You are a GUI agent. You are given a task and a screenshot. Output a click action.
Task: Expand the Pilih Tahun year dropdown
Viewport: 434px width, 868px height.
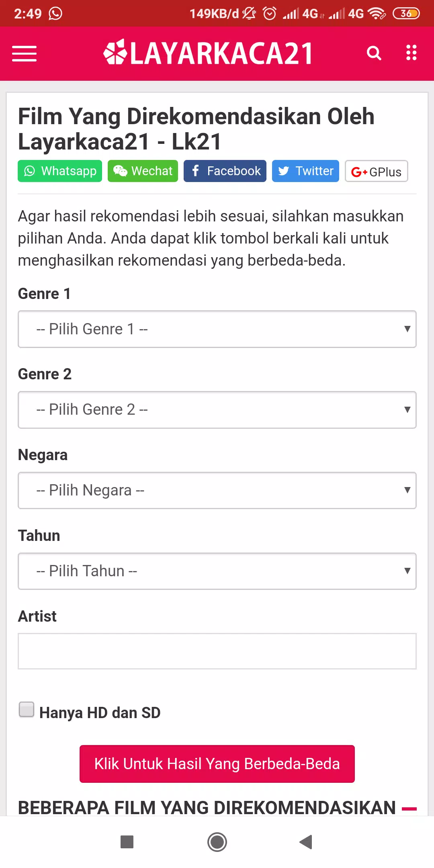tap(217, 571)
